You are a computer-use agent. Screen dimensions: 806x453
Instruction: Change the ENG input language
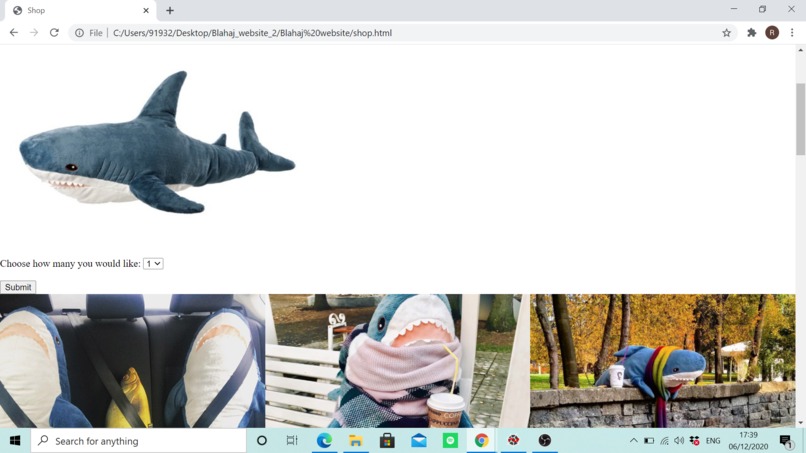[x=713, y=441]
